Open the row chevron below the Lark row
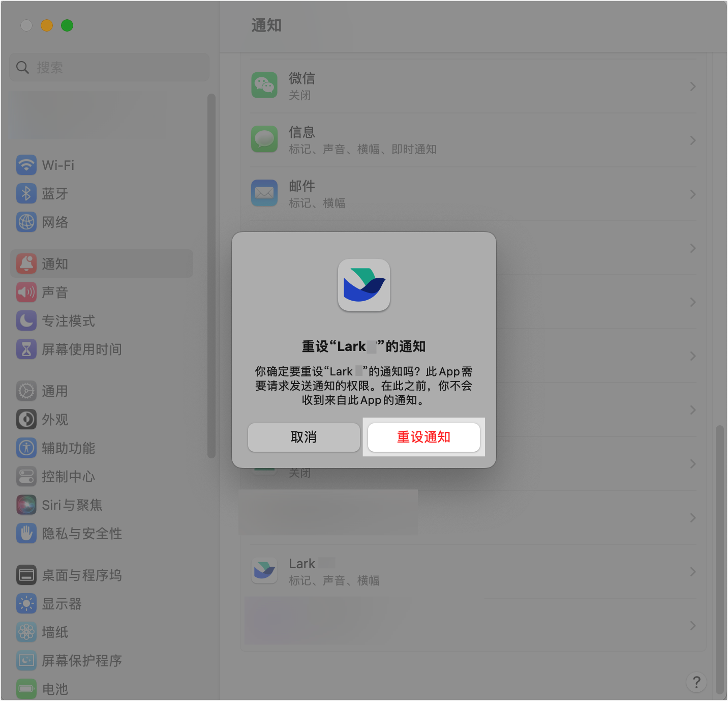Image resolution: width=728 pixels, height=701 pixels. point(693,626)
